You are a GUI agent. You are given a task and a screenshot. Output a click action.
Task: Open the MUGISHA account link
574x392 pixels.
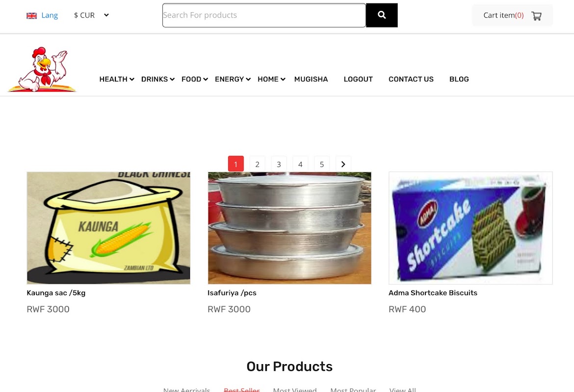(x=311, y=79)
